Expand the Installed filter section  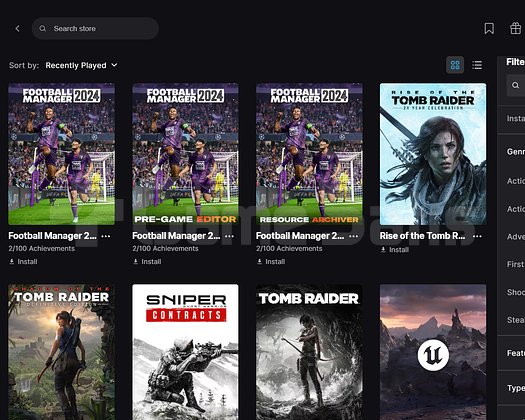point(512,119)
